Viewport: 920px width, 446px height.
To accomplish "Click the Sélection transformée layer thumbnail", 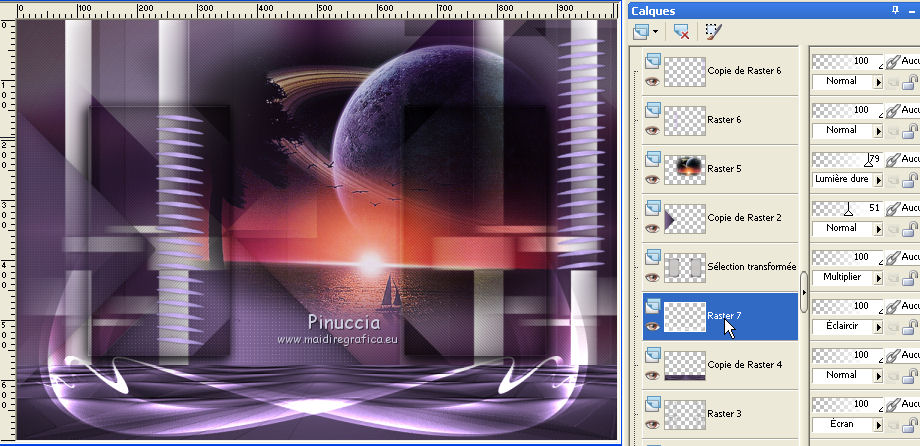I will click(x=685, y=268).
